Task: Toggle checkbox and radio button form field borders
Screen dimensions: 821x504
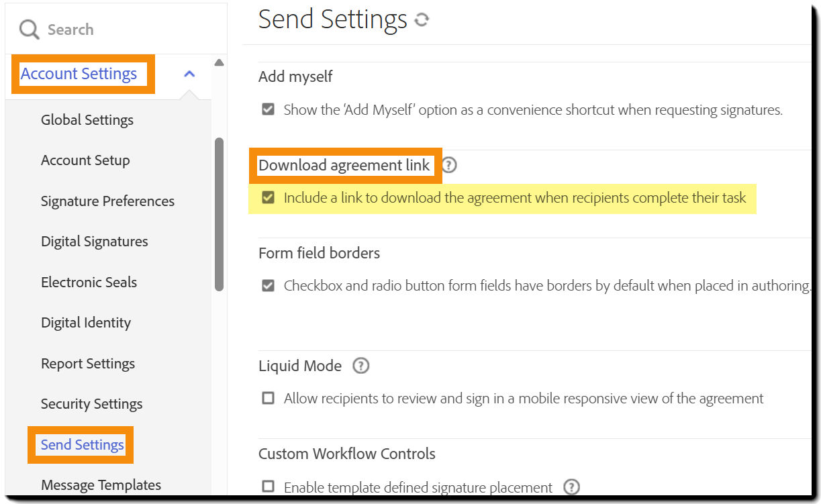Action: point(268,285)
